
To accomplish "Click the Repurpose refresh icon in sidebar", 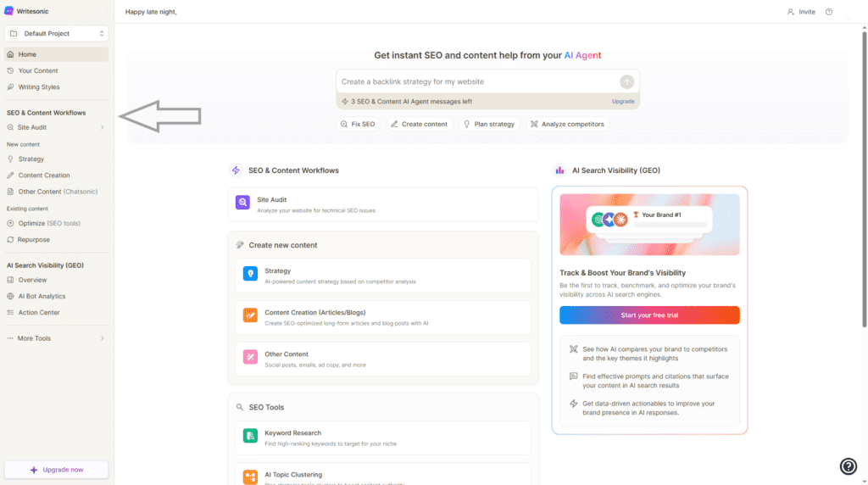I will [10, 240].
